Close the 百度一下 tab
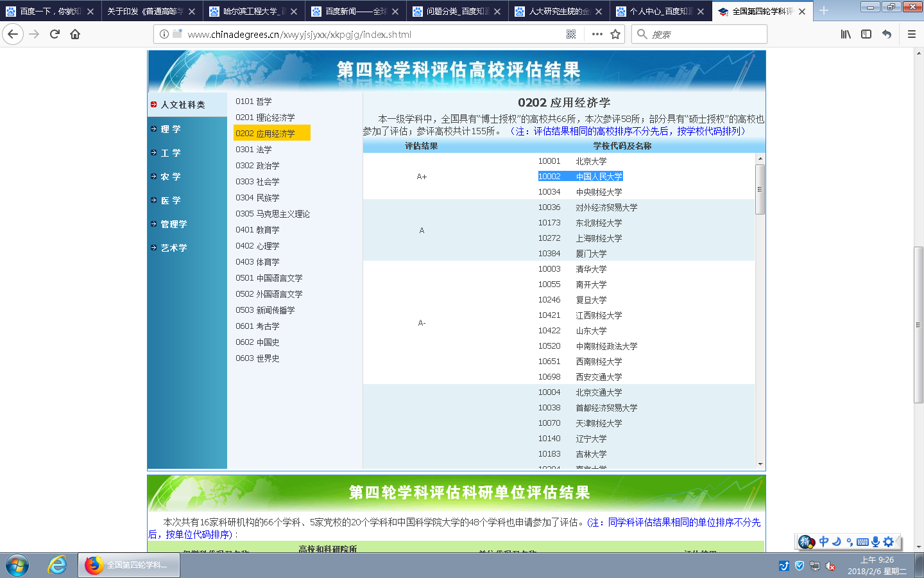This screenshot has width=924, height=578. pos(90,12)
